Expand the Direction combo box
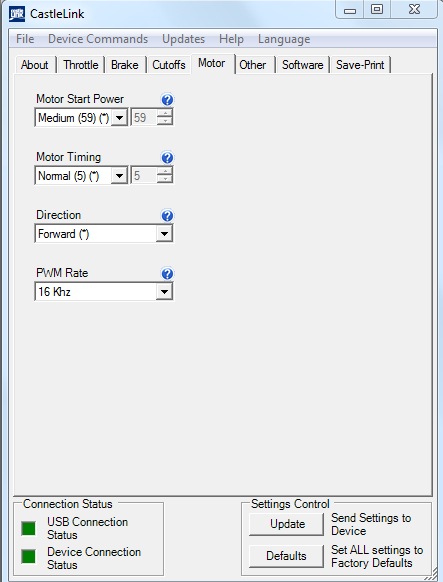Image resolution: width=443 pixels, height=582 pixels. tap(164, 233)
